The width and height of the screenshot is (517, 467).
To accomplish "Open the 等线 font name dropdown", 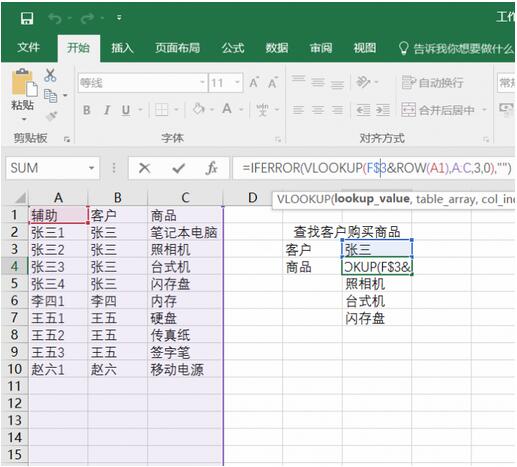I will coord(202,82).
